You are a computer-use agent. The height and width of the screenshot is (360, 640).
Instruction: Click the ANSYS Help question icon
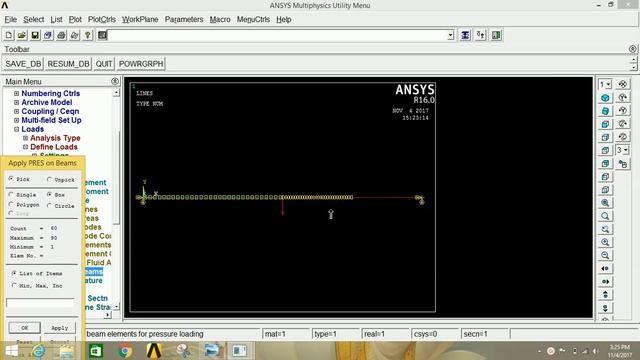pyautogui.click(x=87, y=36)
